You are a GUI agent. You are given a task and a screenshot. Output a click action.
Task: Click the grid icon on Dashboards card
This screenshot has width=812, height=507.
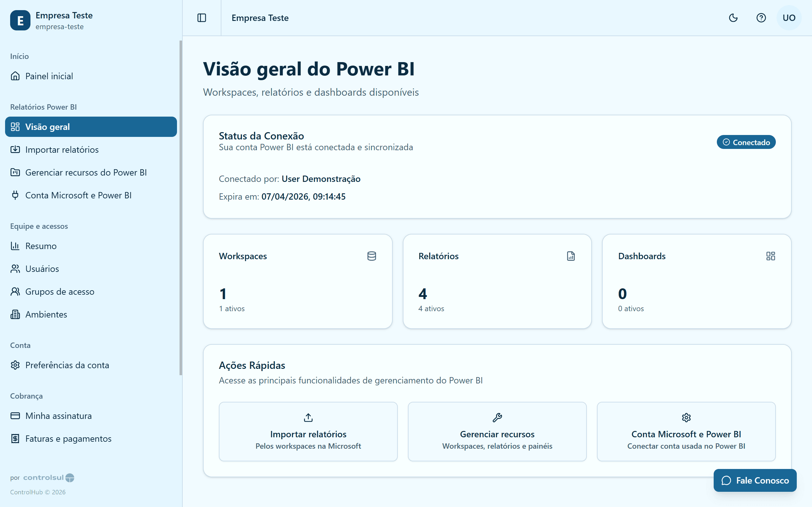pyautogui.click(x=771, y=256)
